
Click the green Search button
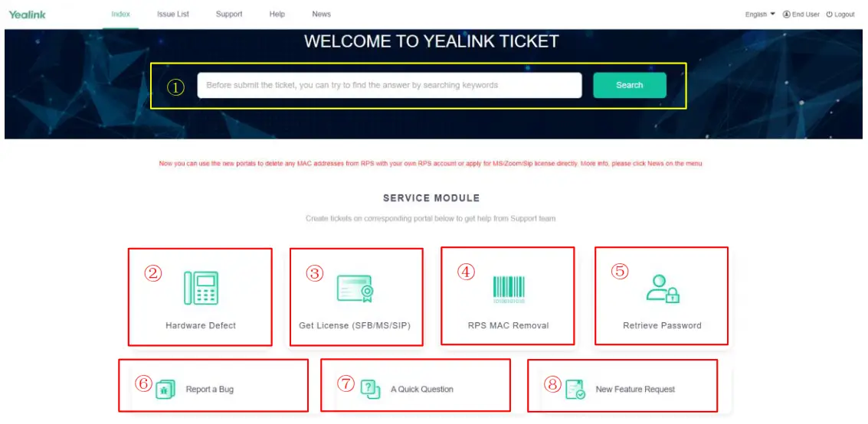(x=630, y=85)
